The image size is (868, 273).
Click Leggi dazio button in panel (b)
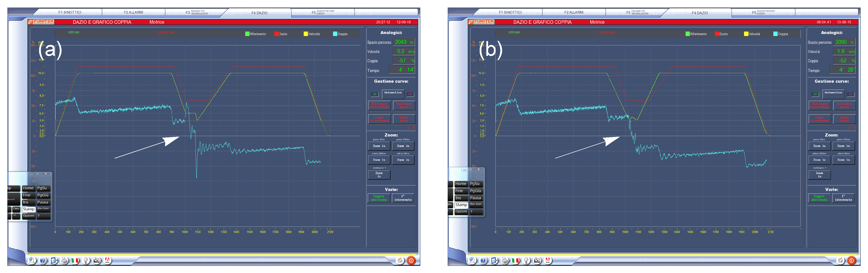tap(844, 119)
